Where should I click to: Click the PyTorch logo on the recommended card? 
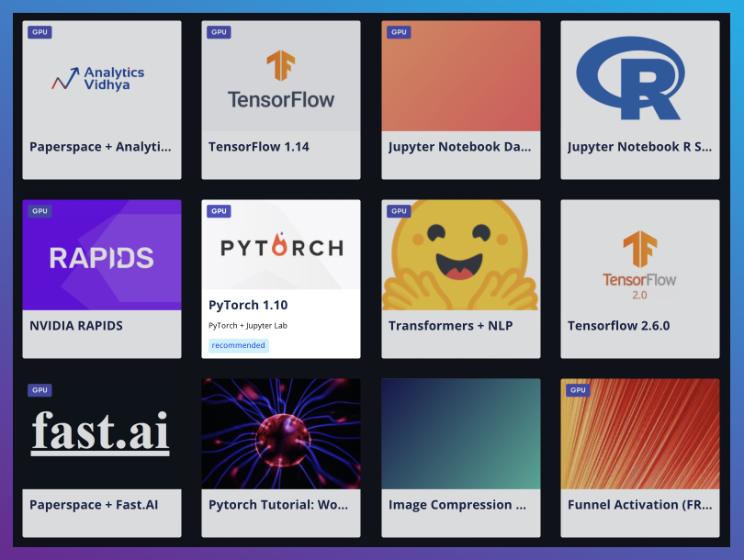coord(282,245)
